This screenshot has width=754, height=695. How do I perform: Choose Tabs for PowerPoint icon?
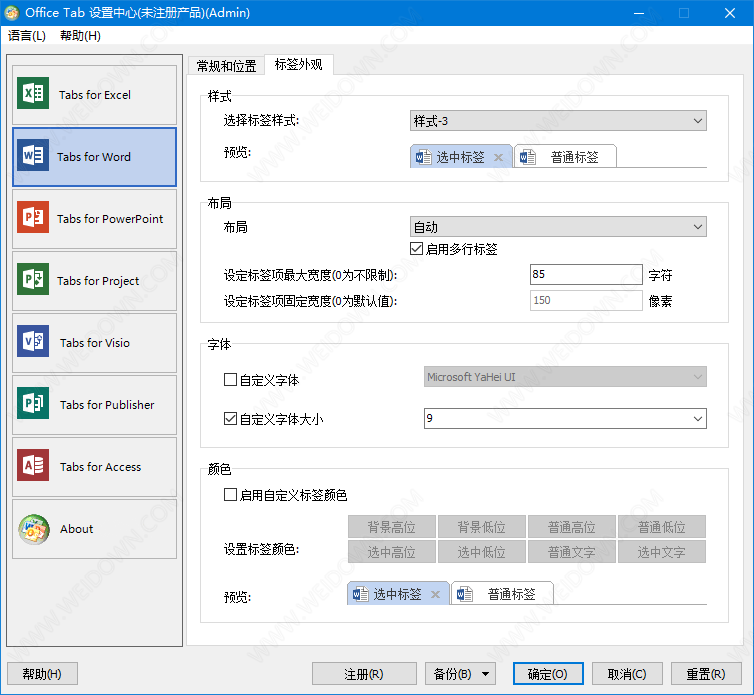coord(33,217)
